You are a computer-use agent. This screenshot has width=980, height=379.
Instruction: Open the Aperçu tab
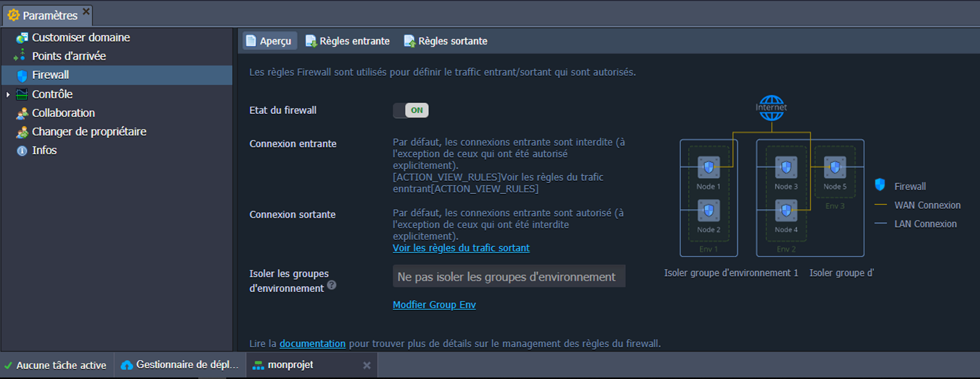269,41
